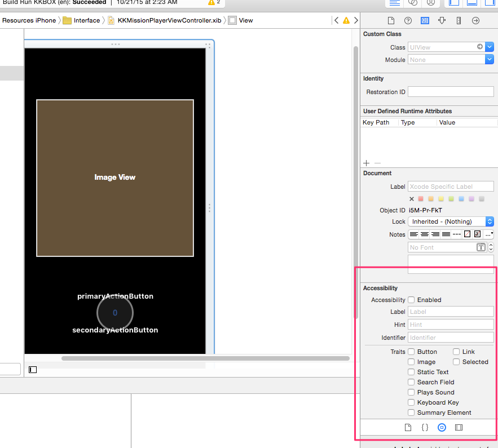Select the Object library icon
Image resolution: width=498 pixels, height=448 pixels.
pyautogui.click(x=442, y=428)
